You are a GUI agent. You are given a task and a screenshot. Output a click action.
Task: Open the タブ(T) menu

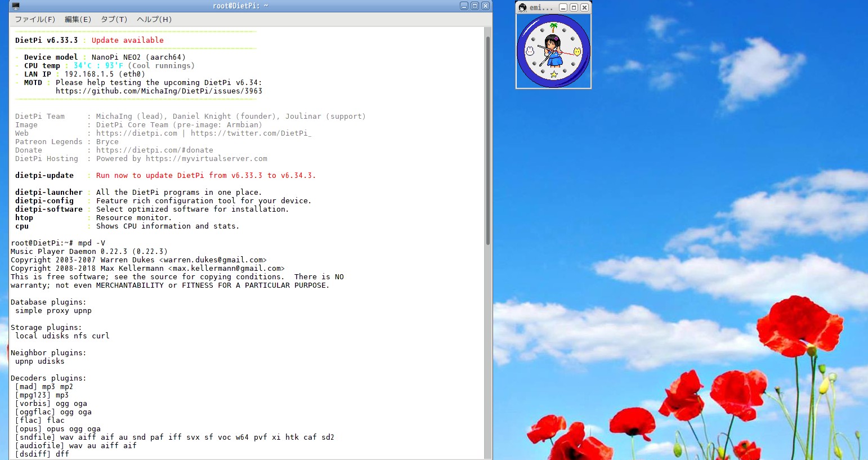point(114,19)
